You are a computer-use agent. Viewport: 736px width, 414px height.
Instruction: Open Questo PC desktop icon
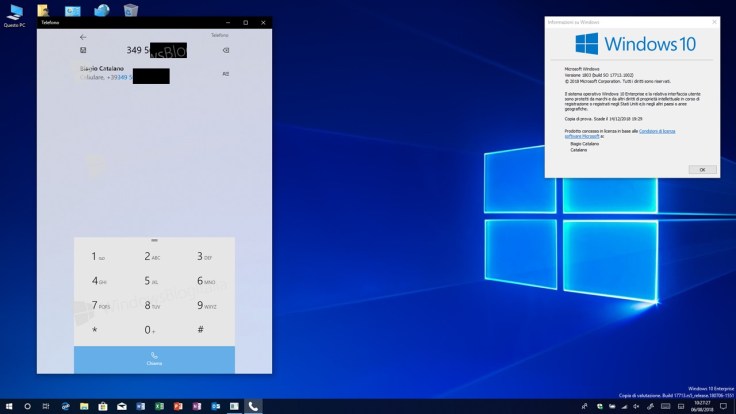pyautogui.click(x=15, y=13)
